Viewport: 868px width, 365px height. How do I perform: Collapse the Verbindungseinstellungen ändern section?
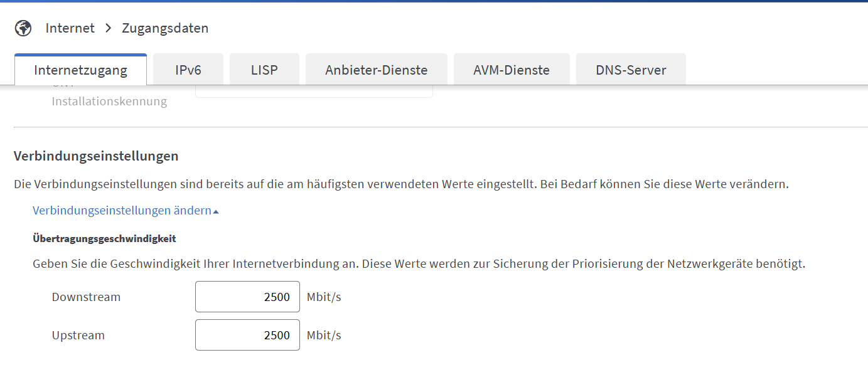coord(122,211)
